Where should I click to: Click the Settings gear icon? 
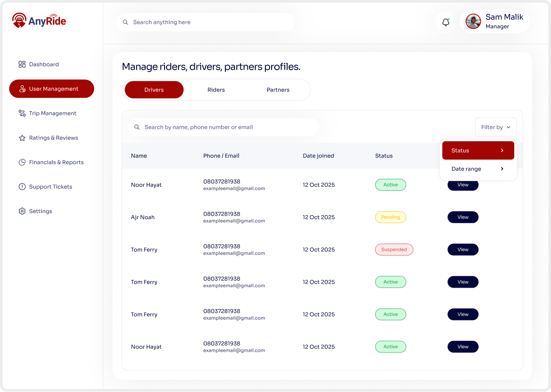click(x=22, y=211)
